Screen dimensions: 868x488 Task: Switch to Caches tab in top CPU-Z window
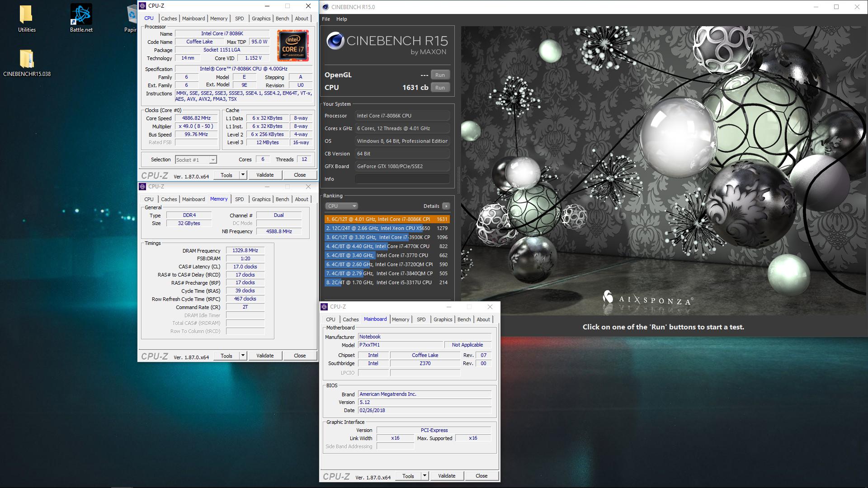(x=169, y=19)
